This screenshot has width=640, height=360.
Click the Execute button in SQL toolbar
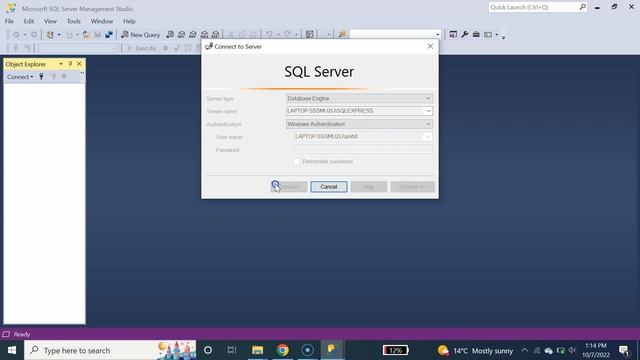pos(141,48)
